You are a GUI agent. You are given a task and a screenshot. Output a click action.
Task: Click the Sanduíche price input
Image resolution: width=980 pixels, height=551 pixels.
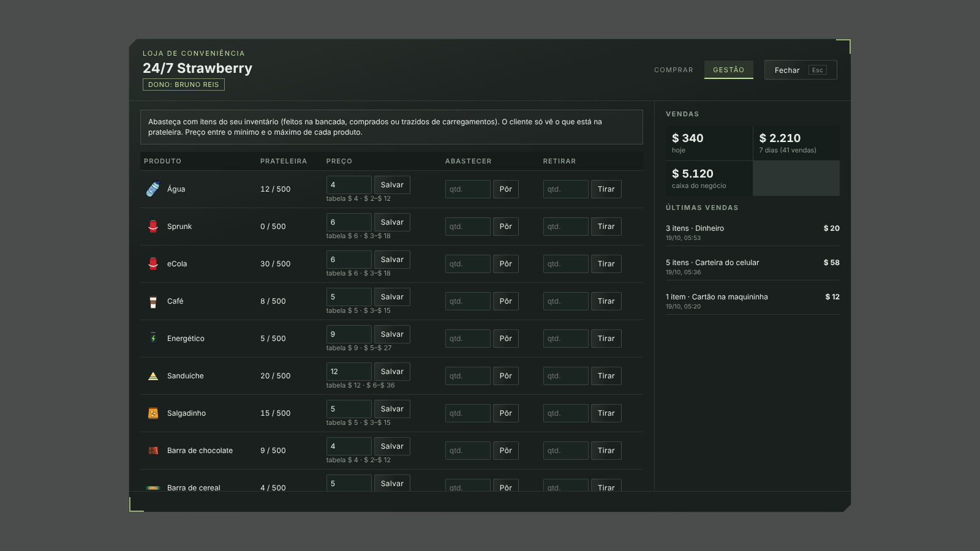(349, 372)
